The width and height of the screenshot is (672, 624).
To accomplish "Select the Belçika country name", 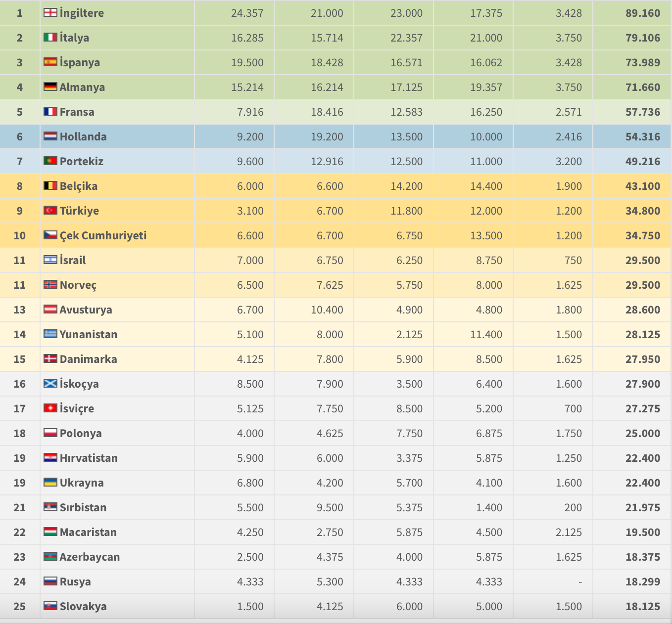I will [79, 186].
